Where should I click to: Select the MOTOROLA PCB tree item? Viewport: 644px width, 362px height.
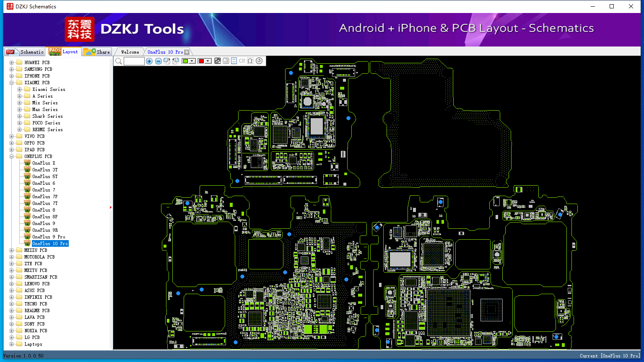[39, 257]
